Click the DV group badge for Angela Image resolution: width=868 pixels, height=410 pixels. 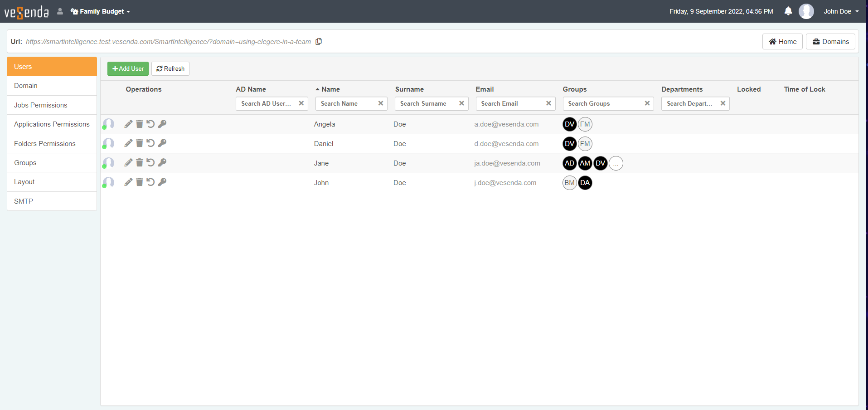[x=569, y=124]
